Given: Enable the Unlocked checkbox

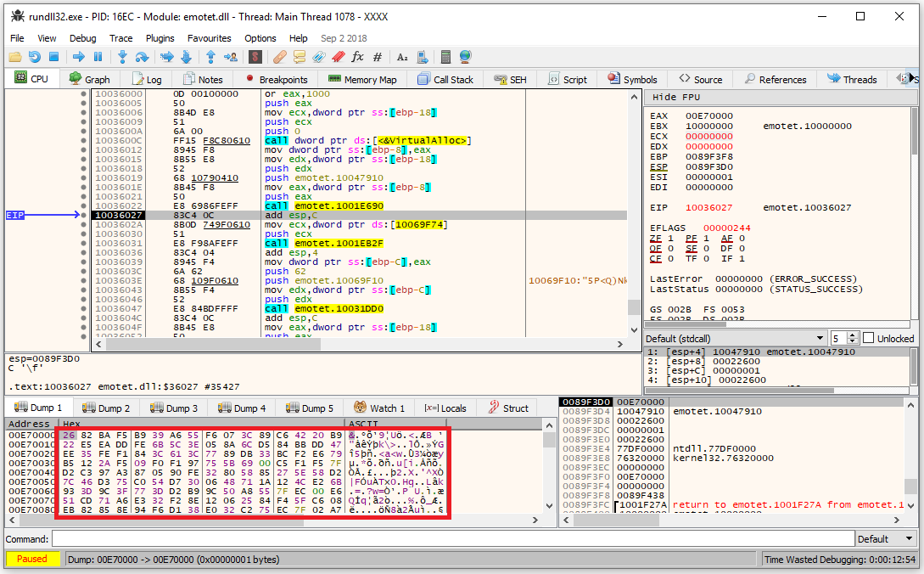Looking at the screenshot, I should click(x=868, y=338).
